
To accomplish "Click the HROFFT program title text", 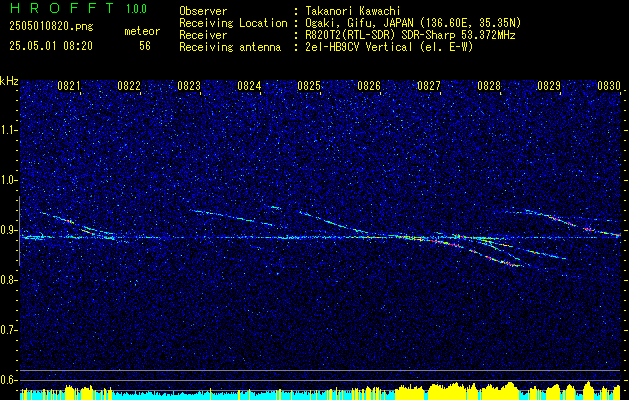I will [62, 8].
